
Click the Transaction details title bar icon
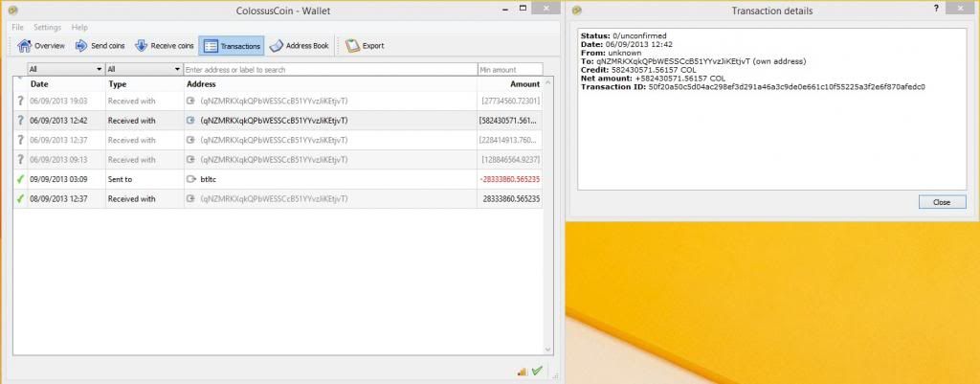577,10
